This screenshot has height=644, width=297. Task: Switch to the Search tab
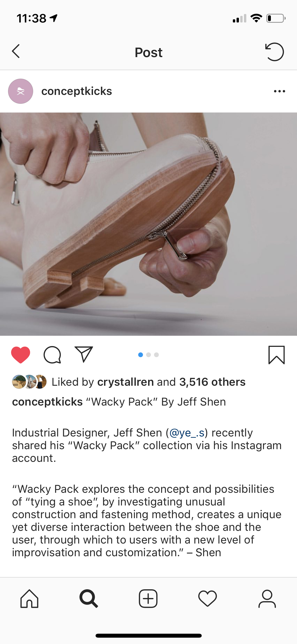coord(89,599)
